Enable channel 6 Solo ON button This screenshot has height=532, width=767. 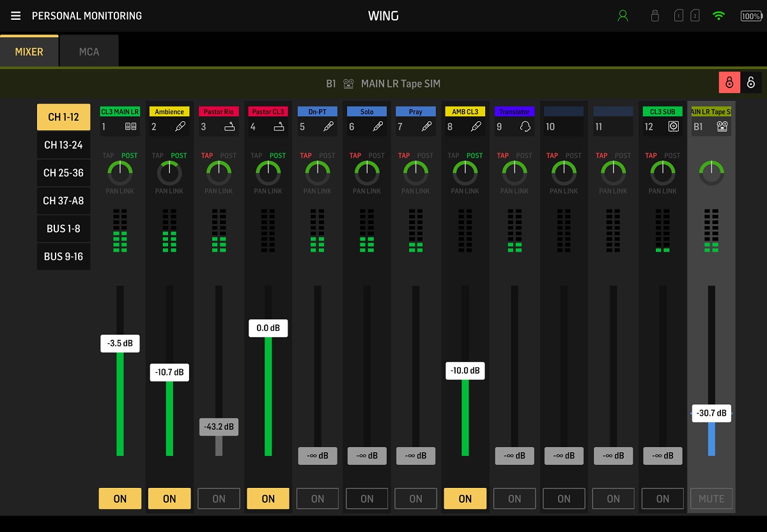367,499
